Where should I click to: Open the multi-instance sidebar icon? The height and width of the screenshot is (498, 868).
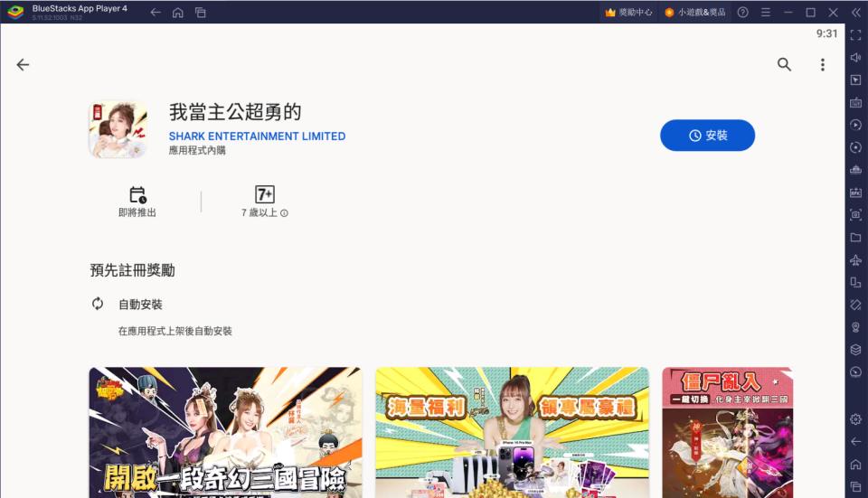click(856, 282)
